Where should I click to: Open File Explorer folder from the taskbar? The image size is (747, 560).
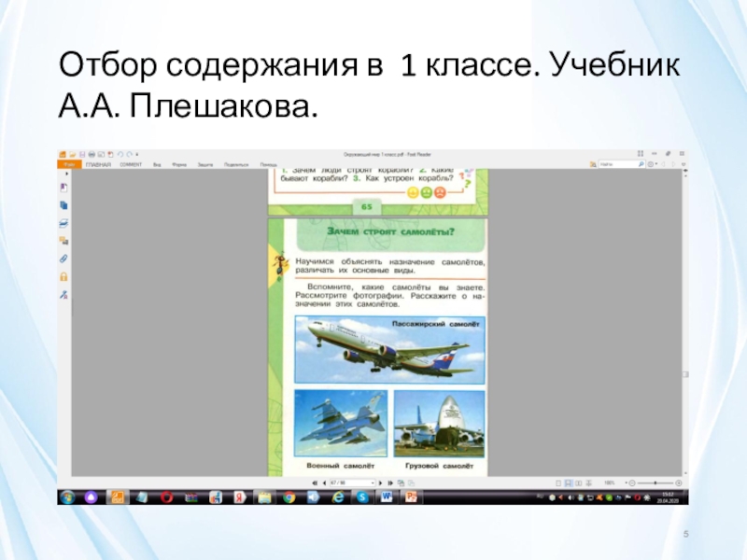click(264, 497)
